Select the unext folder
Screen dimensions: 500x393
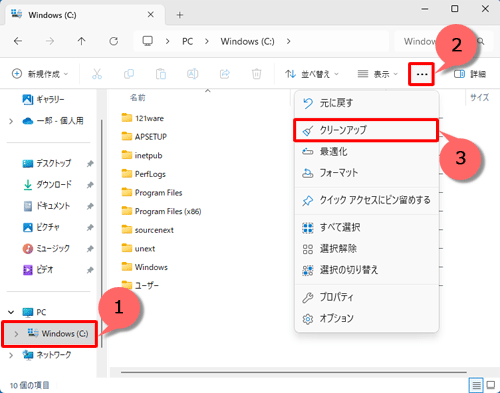[138, 249]
